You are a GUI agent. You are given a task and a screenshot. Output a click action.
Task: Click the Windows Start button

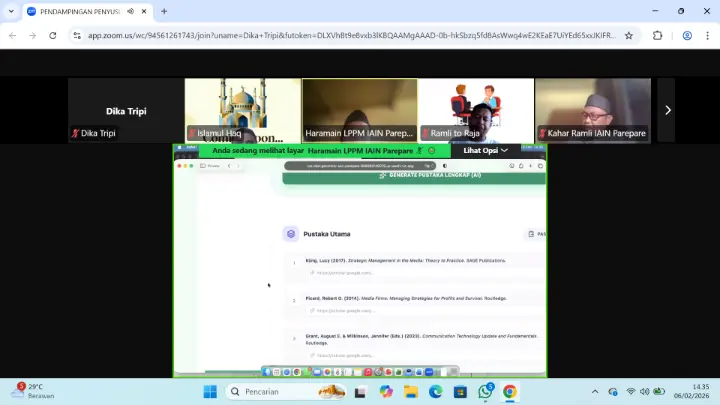point(209,392)
